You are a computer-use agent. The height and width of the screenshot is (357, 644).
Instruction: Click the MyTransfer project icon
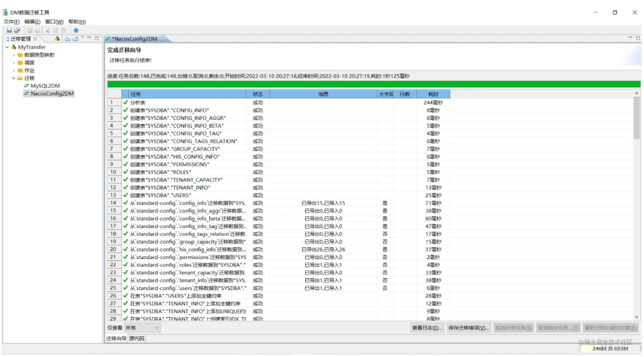(14, 47)
